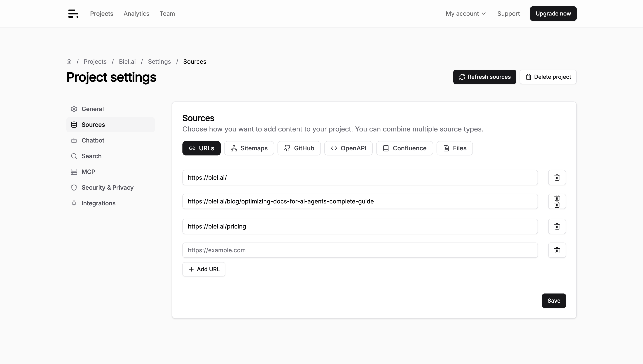Screen dimensions: 643x364
Task: Click the Sources breadcrumb text
Action: coord(195,62)
